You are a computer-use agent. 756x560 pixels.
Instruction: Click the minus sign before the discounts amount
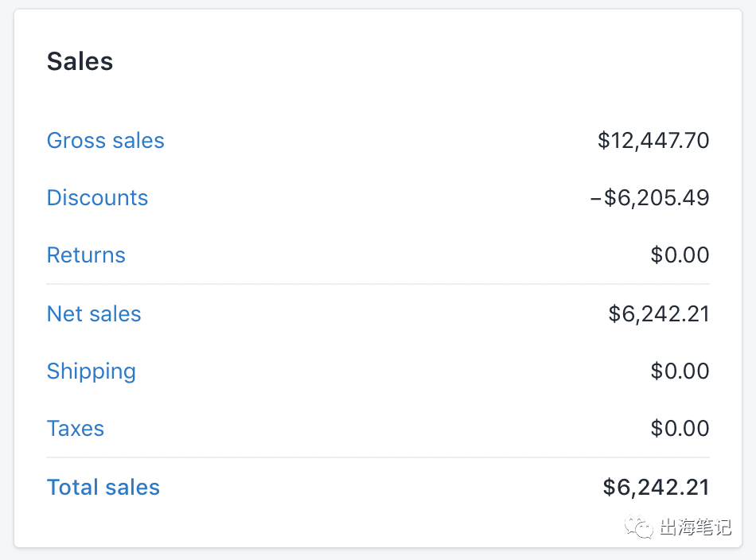596,198
